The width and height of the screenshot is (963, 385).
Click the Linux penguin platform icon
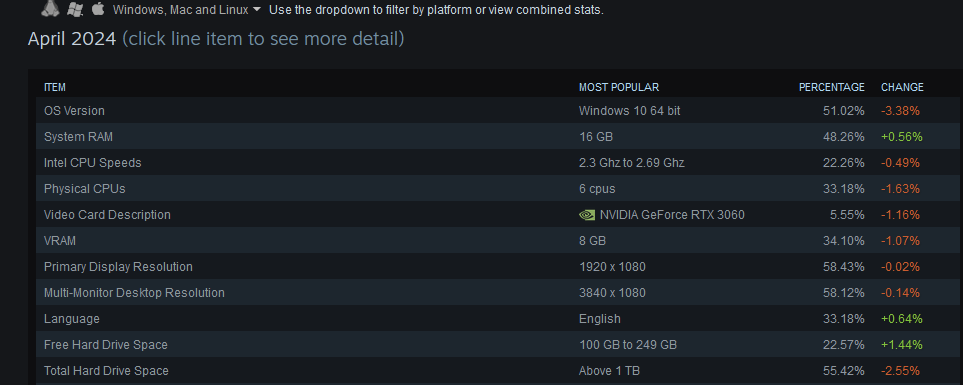point(51,8)
